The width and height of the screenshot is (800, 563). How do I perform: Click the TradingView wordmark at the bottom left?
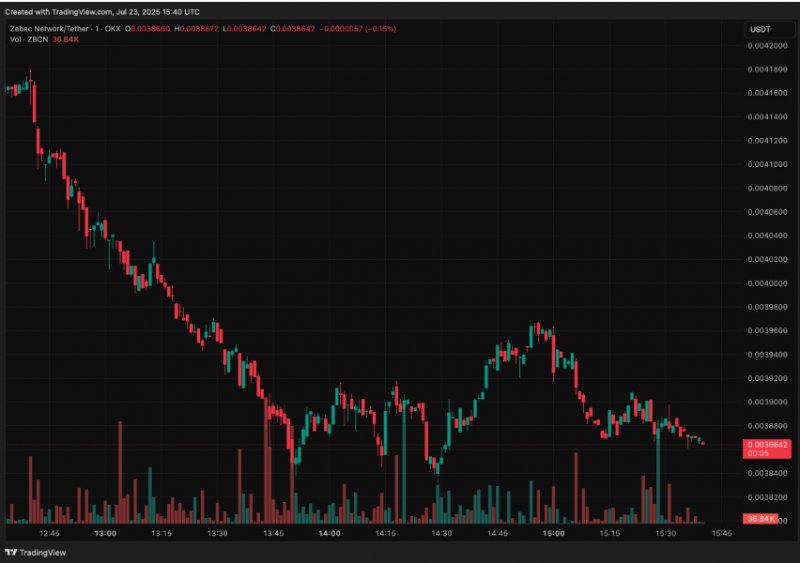click(45, 552)
